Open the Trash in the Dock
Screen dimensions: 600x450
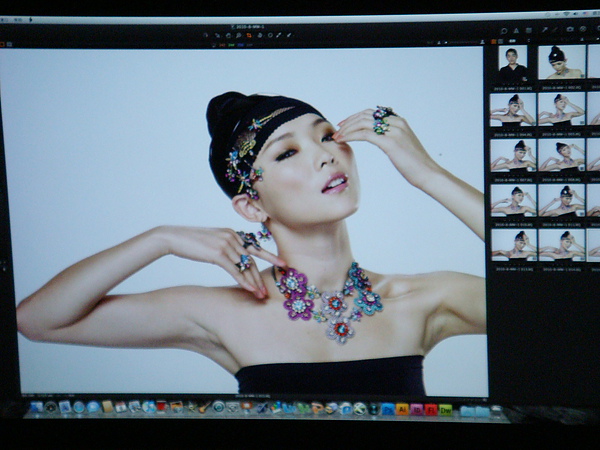[x=496, y=411]
